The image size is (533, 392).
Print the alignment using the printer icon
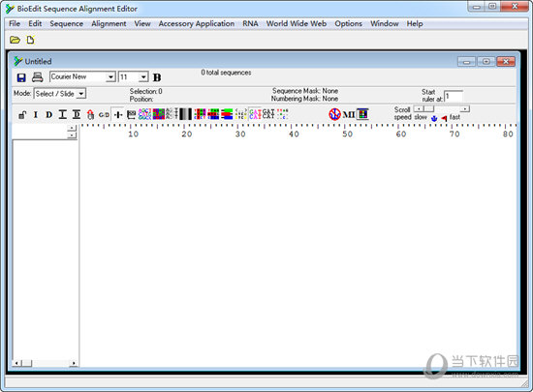pyautogui.click(x=38, y=77)
